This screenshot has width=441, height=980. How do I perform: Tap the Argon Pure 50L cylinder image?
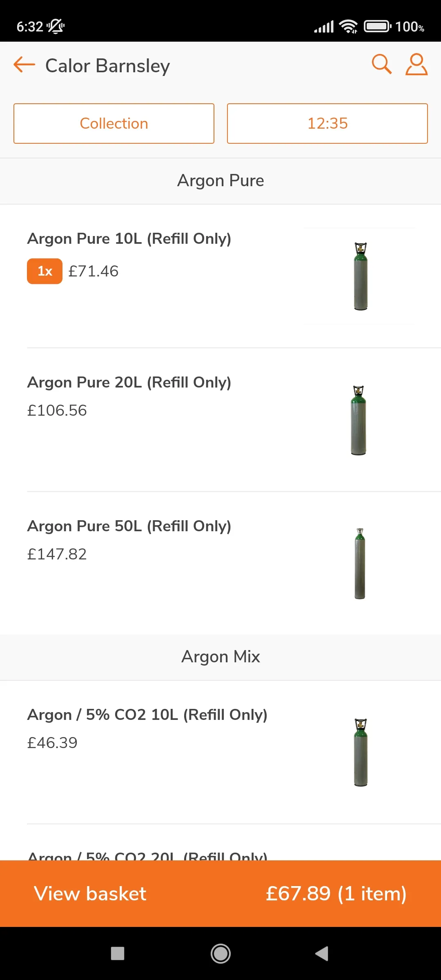point(360,564)
